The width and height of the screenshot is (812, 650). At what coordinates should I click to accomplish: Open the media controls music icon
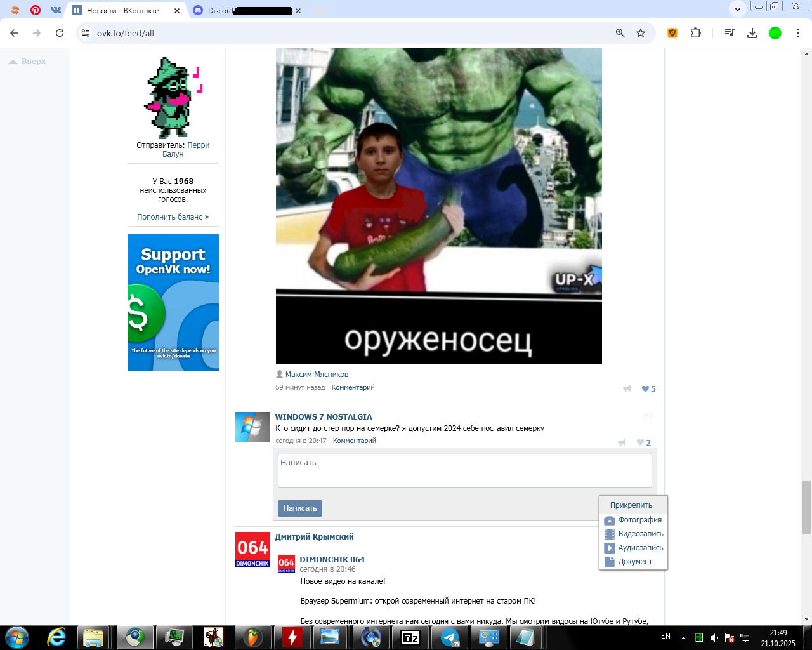click(730, 33)
